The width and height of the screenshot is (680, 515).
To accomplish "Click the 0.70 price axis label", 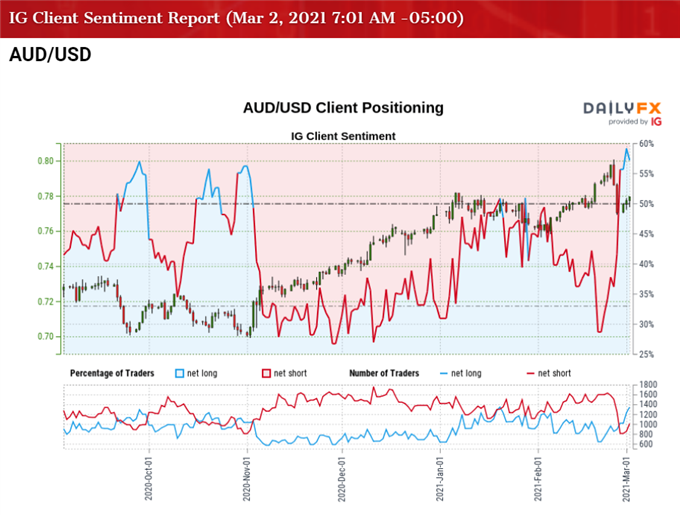I will click(46, 336).
